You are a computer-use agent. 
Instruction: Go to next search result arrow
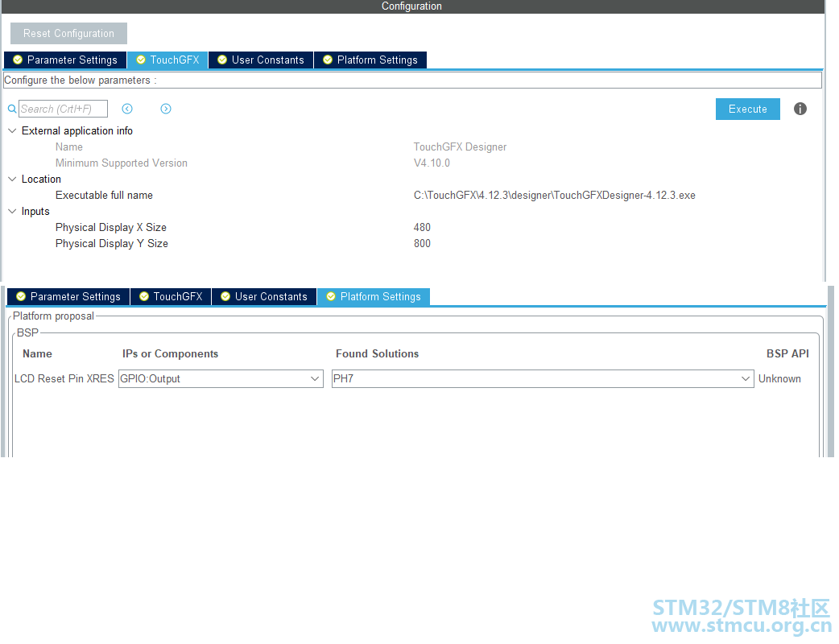click(166, 109)
